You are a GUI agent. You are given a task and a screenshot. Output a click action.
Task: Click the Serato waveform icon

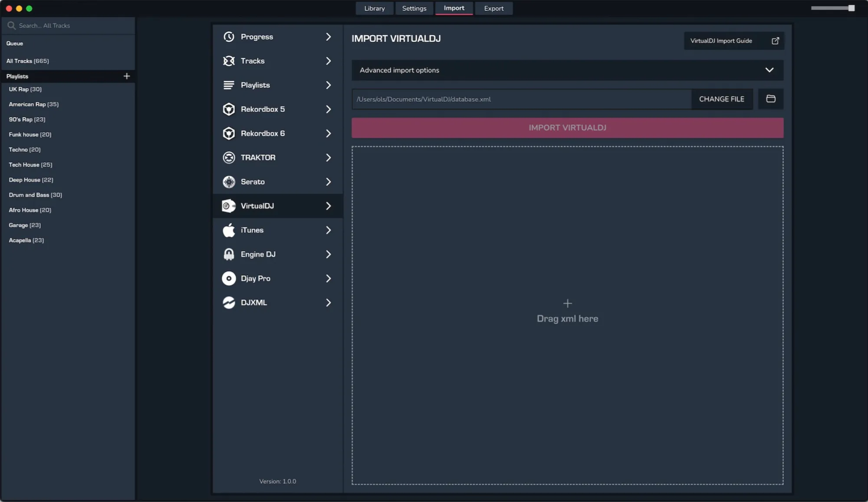[229, 182]
